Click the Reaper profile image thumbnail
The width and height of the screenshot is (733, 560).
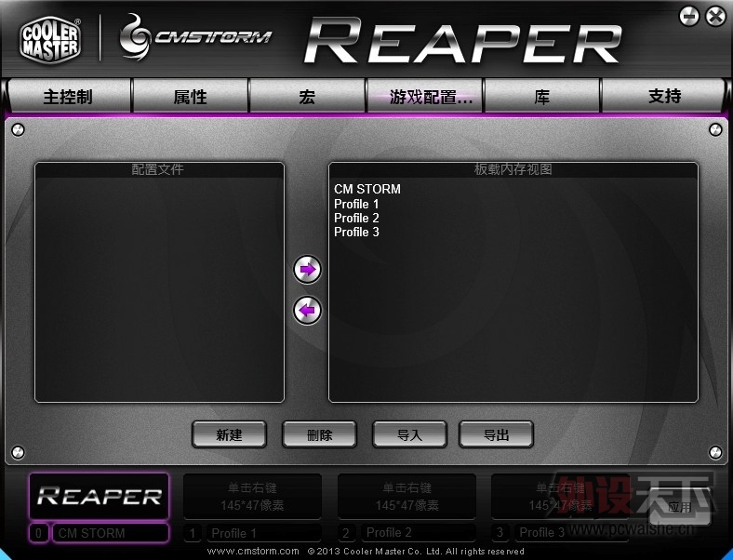(x=99, y=496)
